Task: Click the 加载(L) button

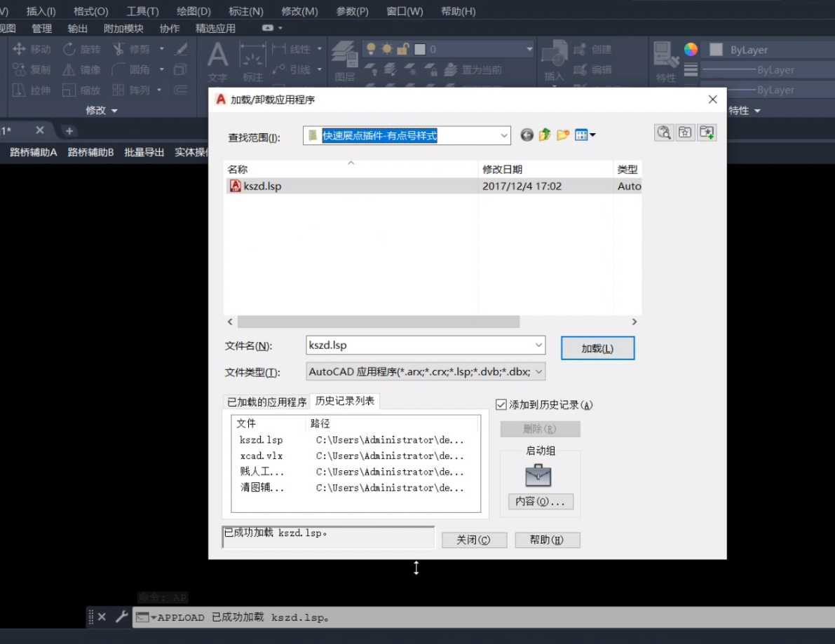Action: tap(597, 348)
